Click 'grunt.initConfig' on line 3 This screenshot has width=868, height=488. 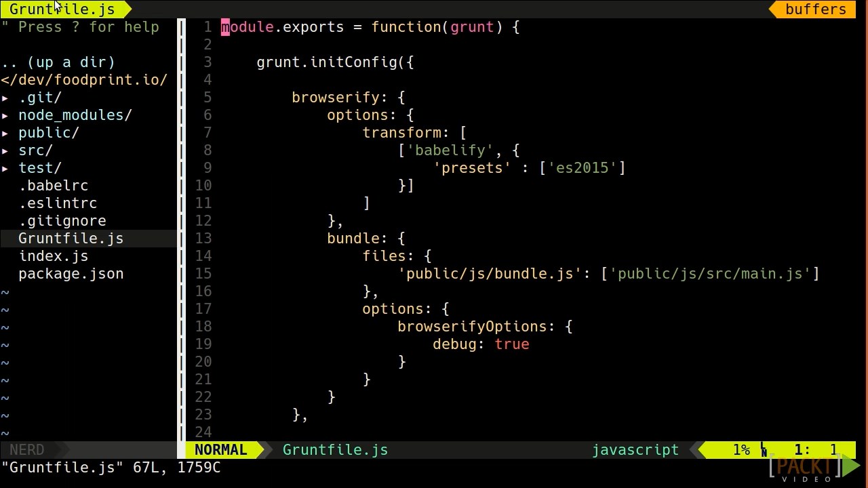click(327, 62)
